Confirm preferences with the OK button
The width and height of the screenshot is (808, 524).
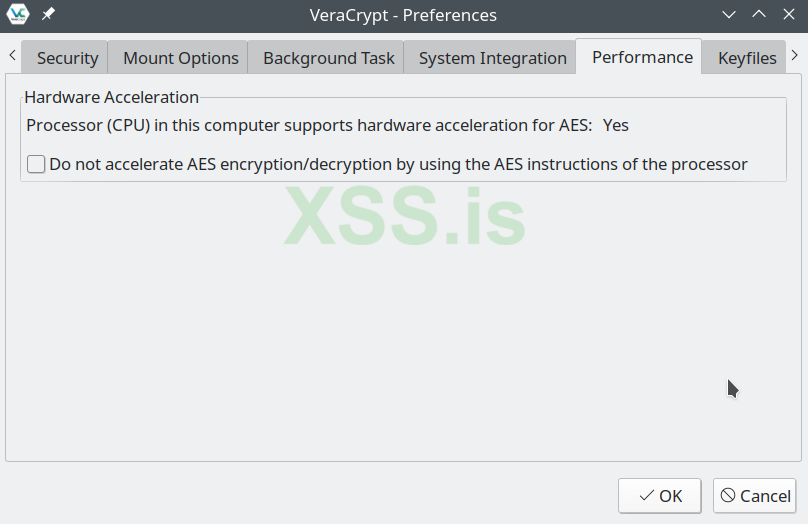(659, 496)
